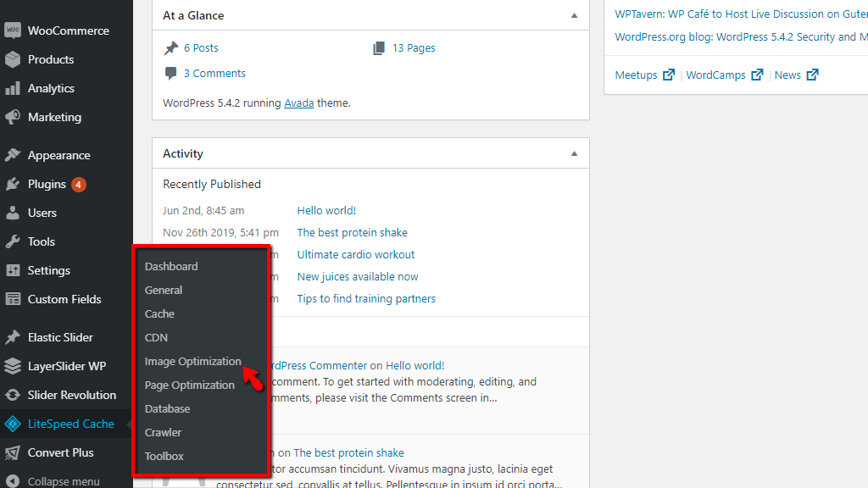Click the external link icon after Meetups
868x488 pixels.
click(669, 75)
